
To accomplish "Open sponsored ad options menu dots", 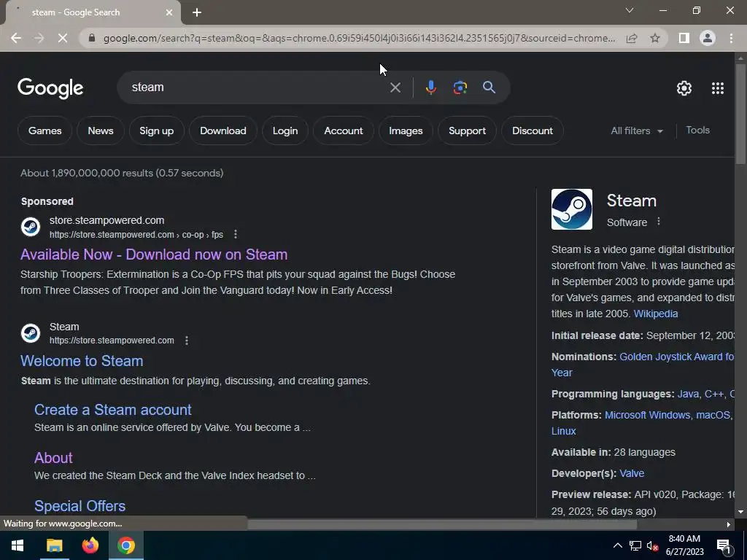I will [236, 234].
